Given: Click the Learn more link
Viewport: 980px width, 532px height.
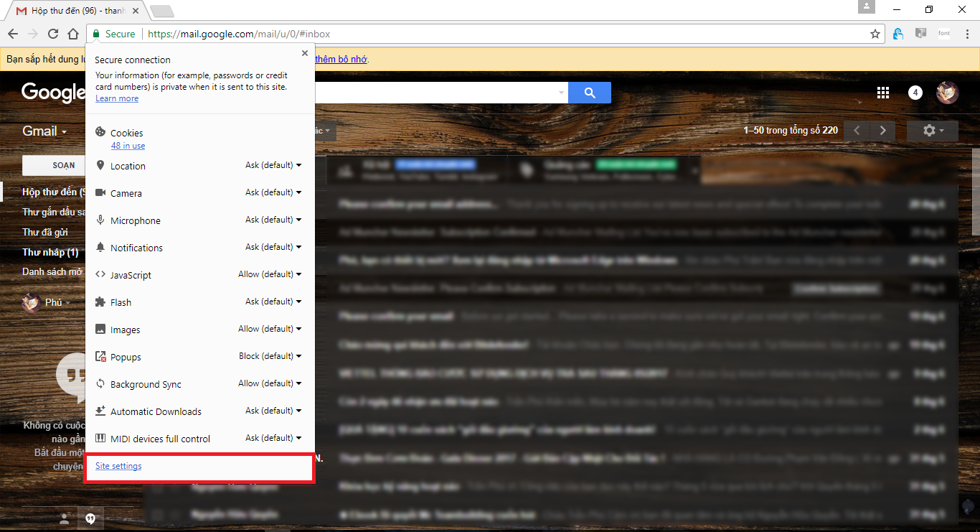Looking at the screenshot, I should point(117,98).
